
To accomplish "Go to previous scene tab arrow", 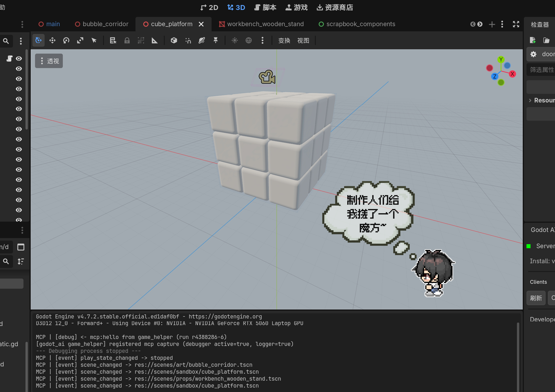I will tap(473, 24).
